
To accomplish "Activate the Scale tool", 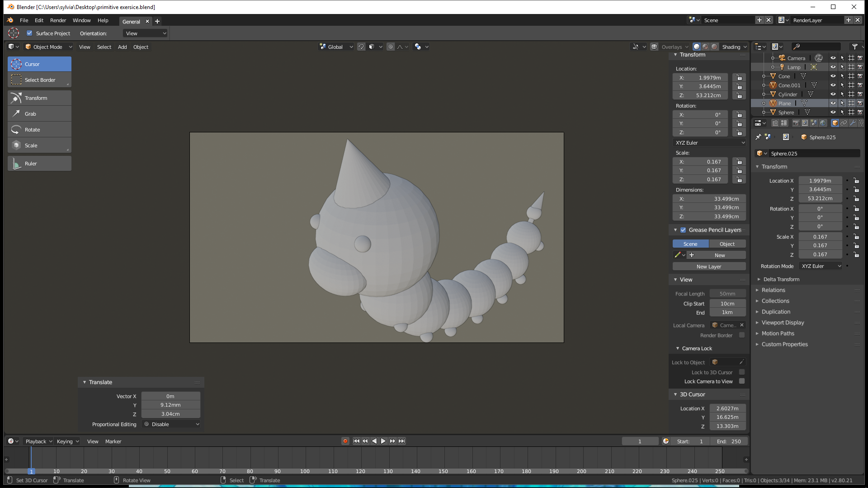I will pos(39,145).
